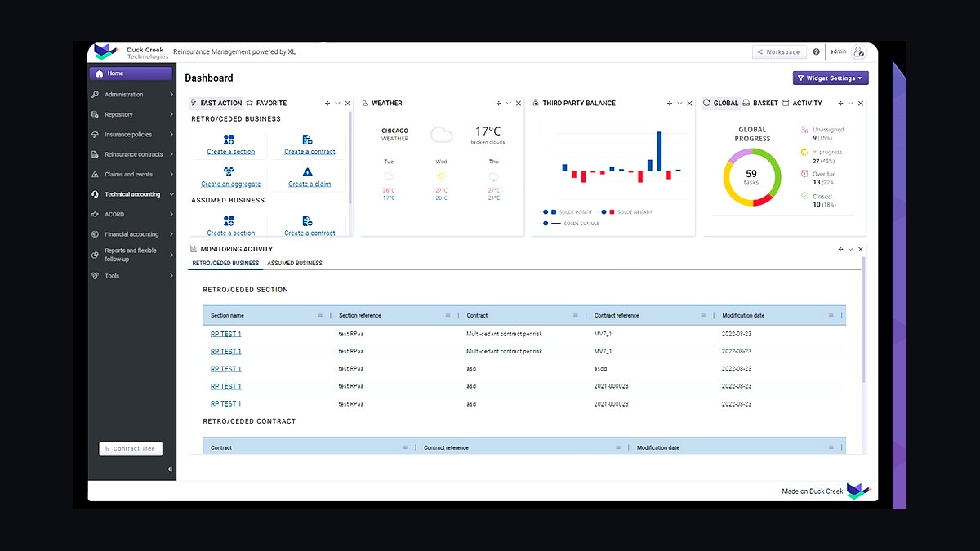Switch to the Basket tab

point(760,104)
